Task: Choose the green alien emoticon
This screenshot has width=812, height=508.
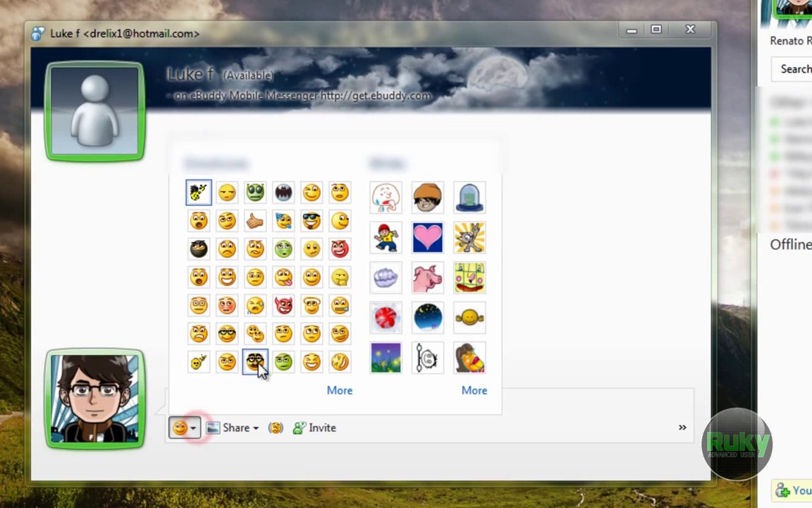Action: point(254,193)
